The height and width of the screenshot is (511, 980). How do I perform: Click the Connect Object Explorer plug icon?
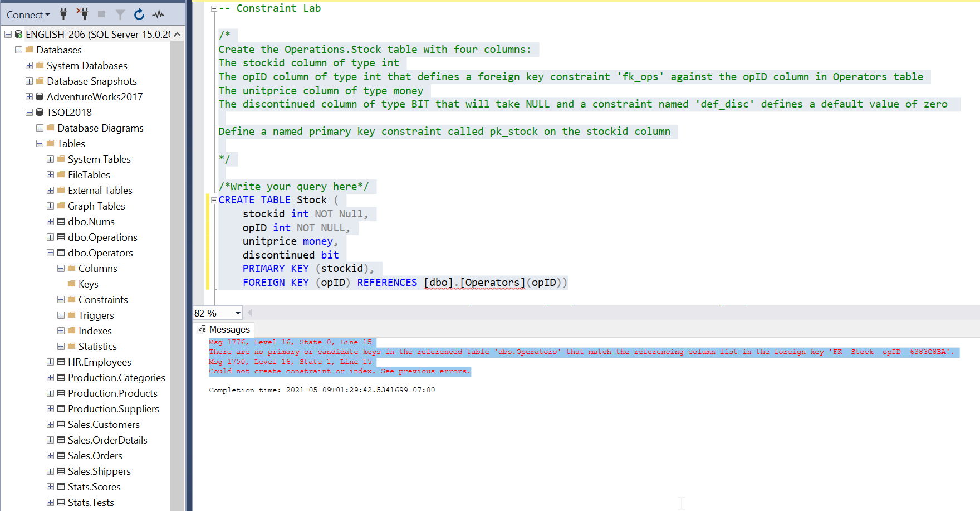[63, 14]
